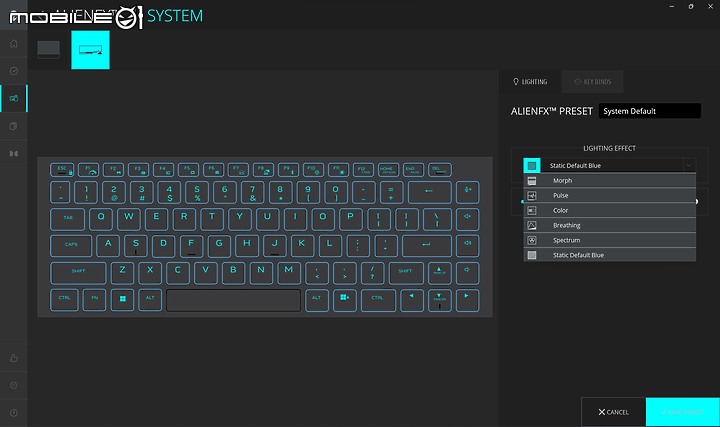Select the highlighted cyan keyboard zone thumbnail
The width and height of the screenshot is (720, 427).
pos(90,50)
